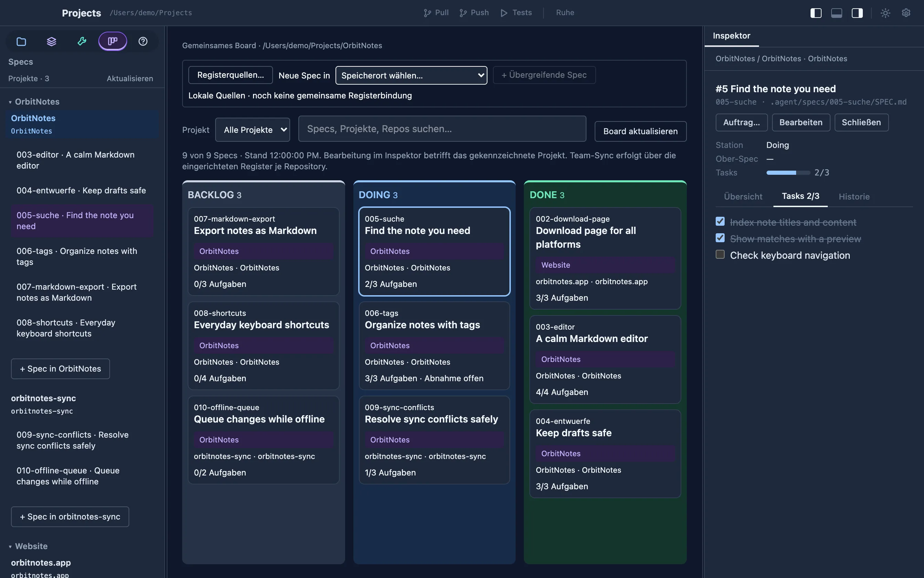Image resolution: width=924 pixels, height=578 pixels.
Task: Switch to the Übersicht tab
Action: point(743,196)
